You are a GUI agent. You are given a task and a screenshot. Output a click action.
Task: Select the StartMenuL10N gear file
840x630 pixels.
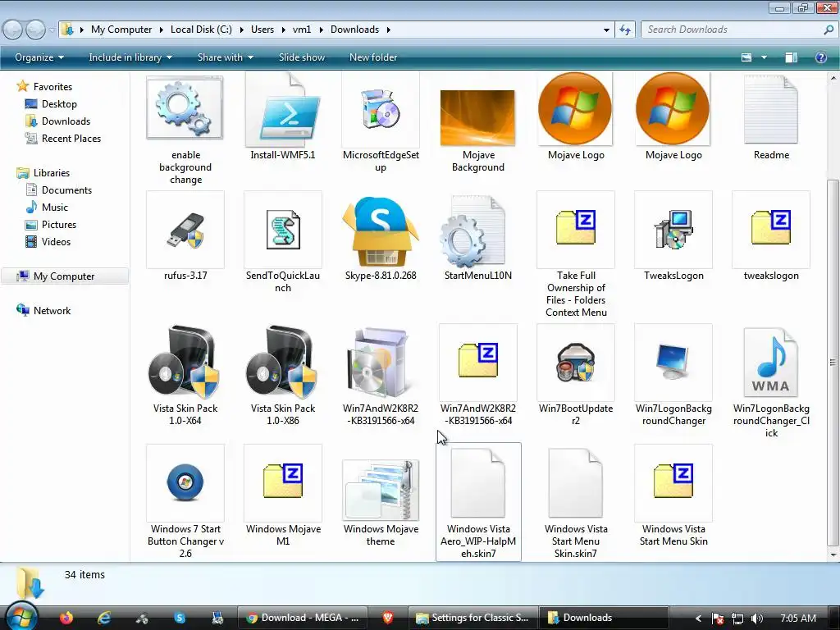[473, 231]
